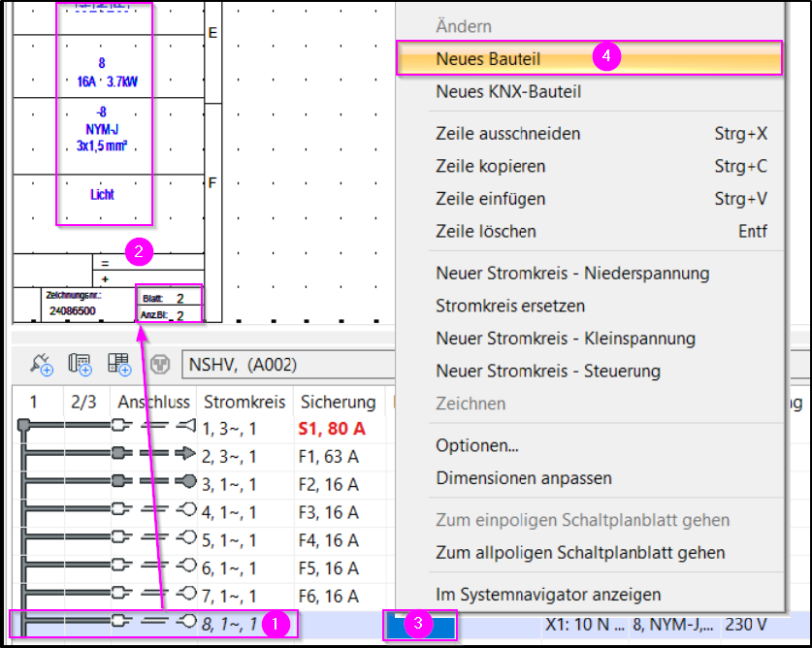Click the Stromkreis column header
The image size is (812, 648).
(x=244, y=402)
